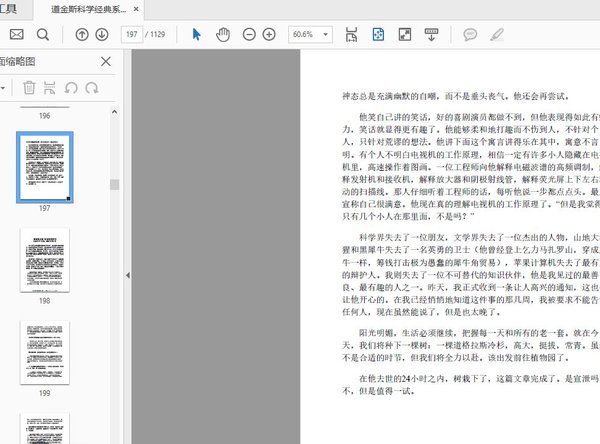Select the highlighter pen tool
This screenshot has height=444, width=600.
tap(496, 35)
